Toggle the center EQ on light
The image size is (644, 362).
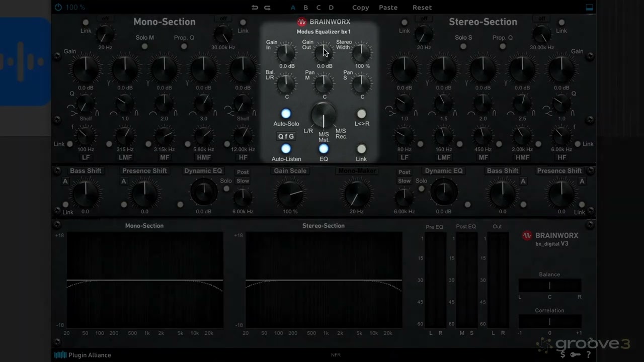pos(324,149)
